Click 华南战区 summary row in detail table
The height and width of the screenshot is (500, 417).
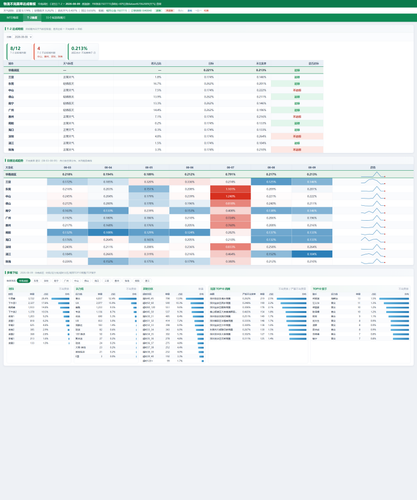(x=163, y=70)
